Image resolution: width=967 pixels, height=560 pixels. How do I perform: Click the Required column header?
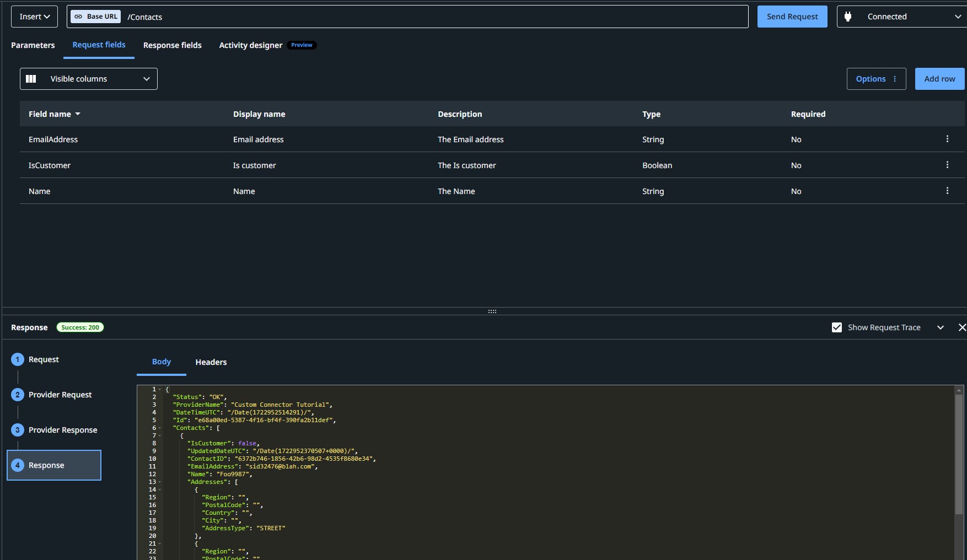808,114
